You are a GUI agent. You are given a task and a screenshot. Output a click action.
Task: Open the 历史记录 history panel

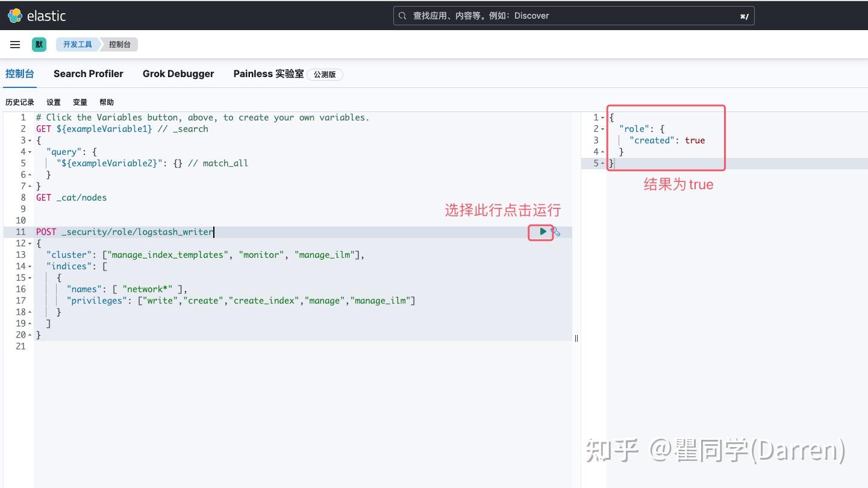click(20, 102)
